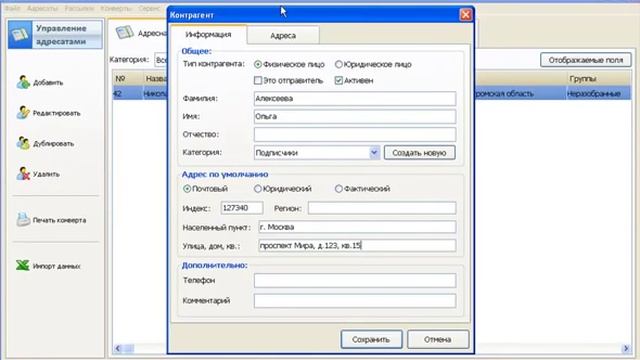
Task: Click the Отмена button
Action: pos(438,339)
